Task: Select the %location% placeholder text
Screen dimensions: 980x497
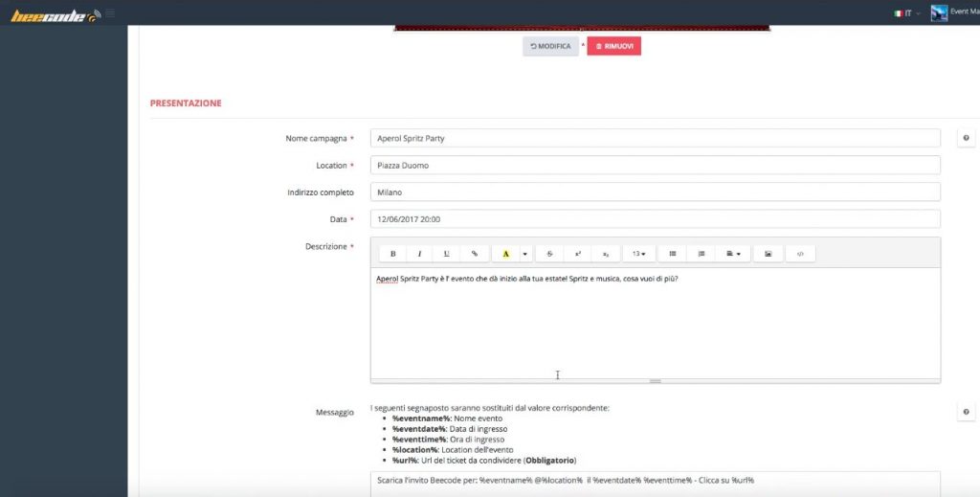Action: (x=415, y=450)
